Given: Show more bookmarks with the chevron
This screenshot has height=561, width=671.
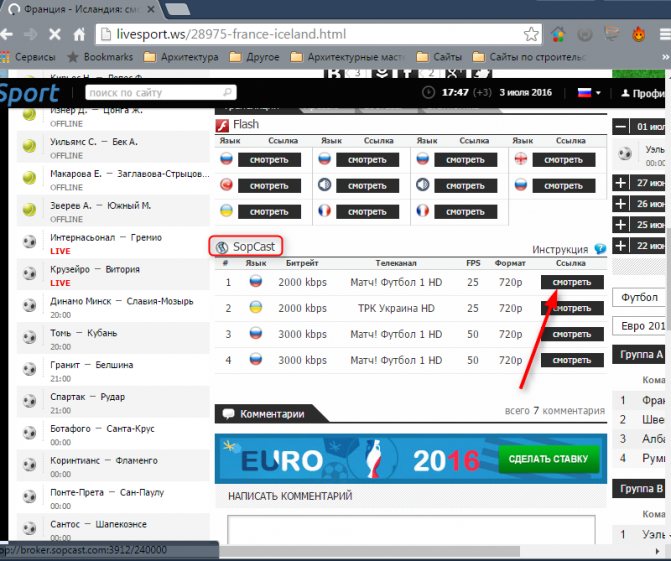Looking at the screenshot, I should point(665,57).
